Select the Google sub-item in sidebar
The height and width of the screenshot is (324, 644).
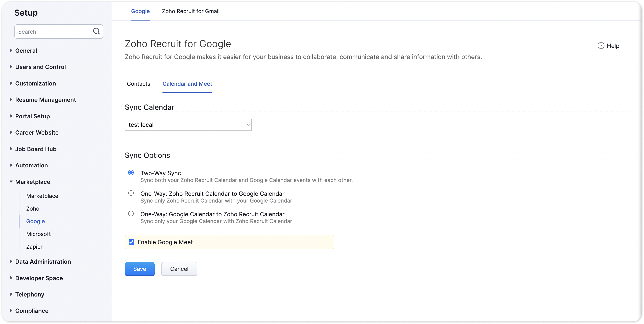pos(36,221)
